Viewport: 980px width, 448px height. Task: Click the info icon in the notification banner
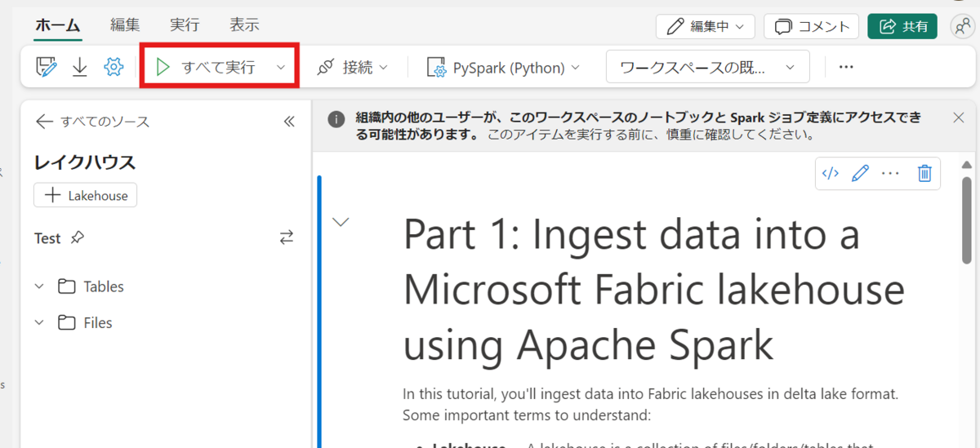336,118
